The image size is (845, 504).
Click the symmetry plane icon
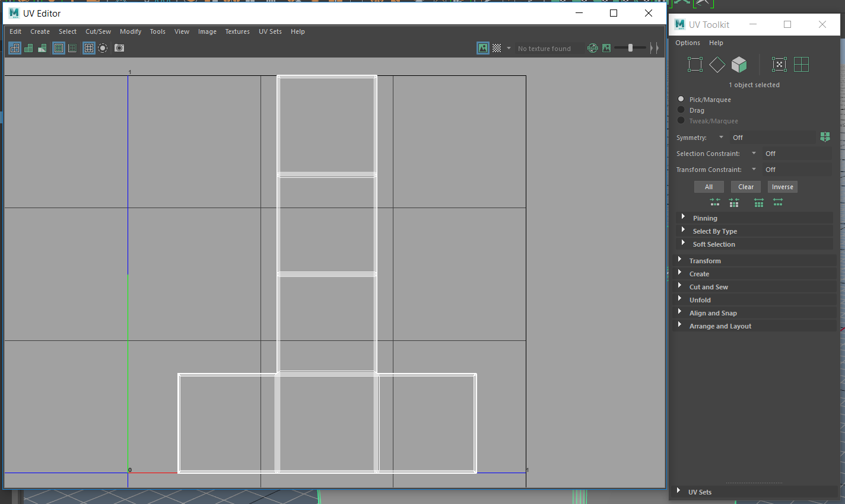tap(825, 137)
